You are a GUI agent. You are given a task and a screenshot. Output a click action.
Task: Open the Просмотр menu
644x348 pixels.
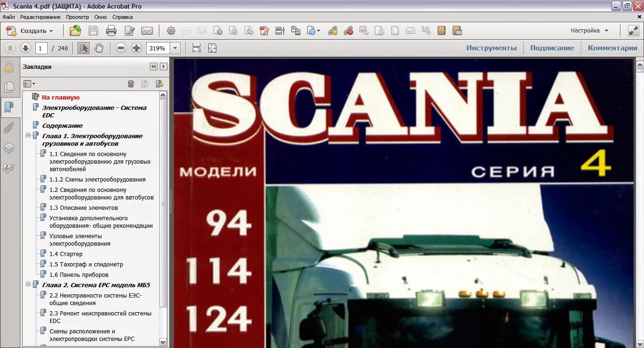click(x=77, y=17)
